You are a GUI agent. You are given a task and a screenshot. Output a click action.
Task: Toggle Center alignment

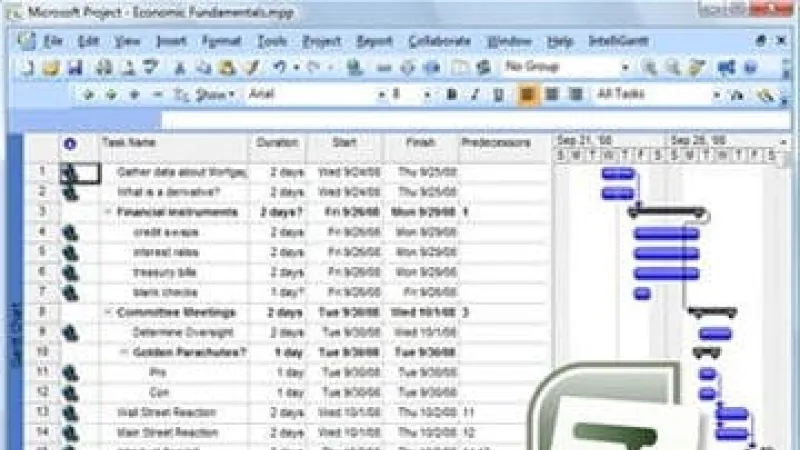pos(552,94)
